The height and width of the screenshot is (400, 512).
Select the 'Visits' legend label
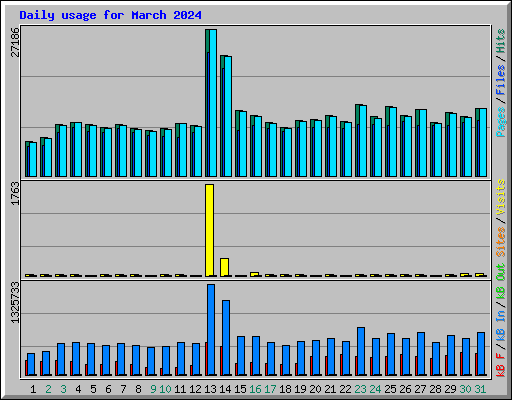click(x=501, y=197)
